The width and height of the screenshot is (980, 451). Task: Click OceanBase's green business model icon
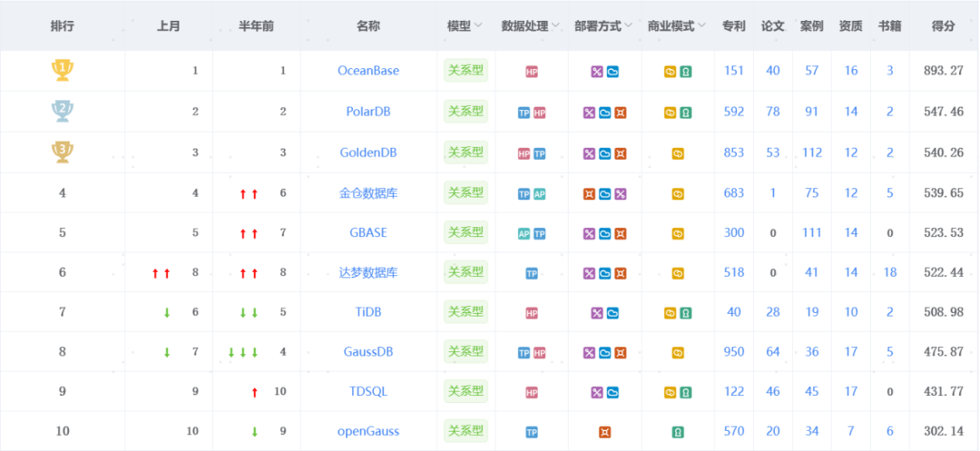(686, 72)
